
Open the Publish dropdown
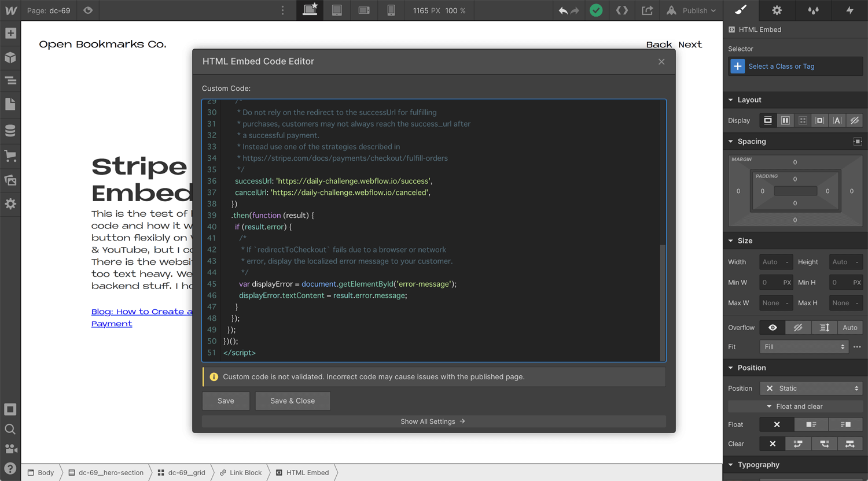click(692, 10)
